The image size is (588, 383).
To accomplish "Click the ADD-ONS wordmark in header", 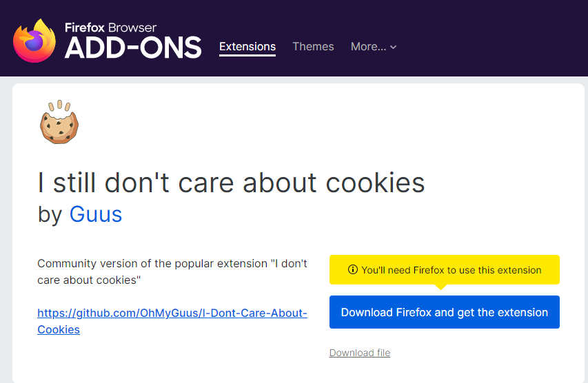I will point(133,48).
